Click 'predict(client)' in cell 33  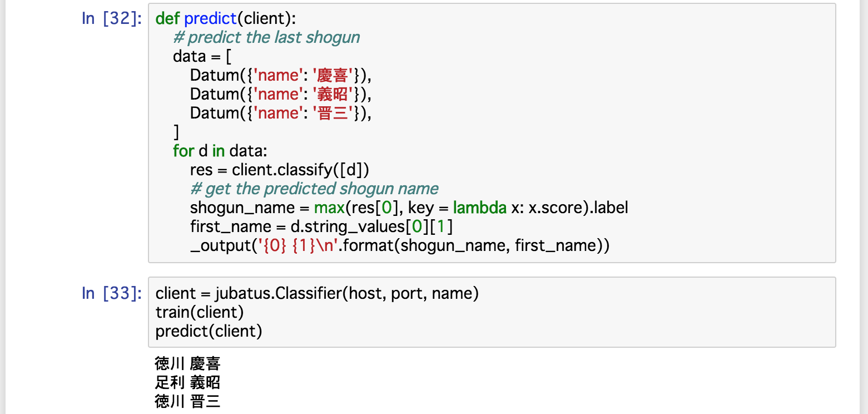209,331
